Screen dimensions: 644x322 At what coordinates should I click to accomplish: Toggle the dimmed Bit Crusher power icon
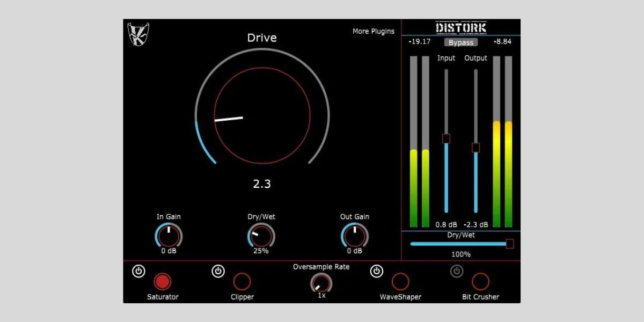[456, 272]
